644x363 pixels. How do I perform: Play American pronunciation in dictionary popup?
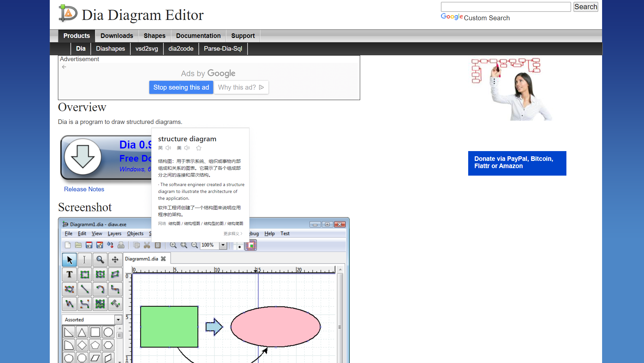(187, 148)
